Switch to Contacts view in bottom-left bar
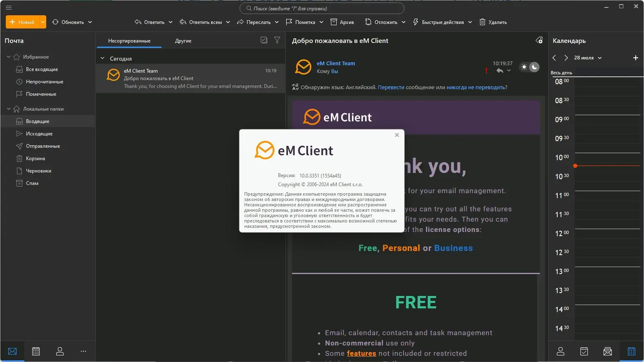 60,351
